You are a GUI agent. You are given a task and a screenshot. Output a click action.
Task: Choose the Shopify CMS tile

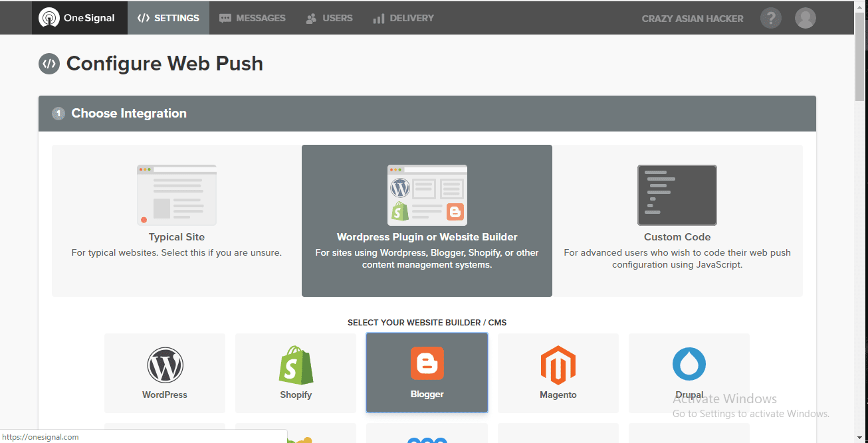pos(296,373)
